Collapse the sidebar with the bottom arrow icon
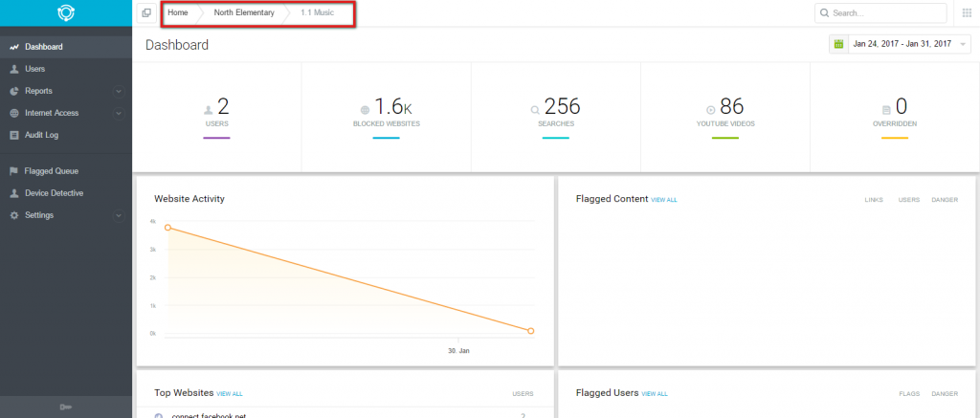Screen dimensions: 980x418 tap(66, 407)
